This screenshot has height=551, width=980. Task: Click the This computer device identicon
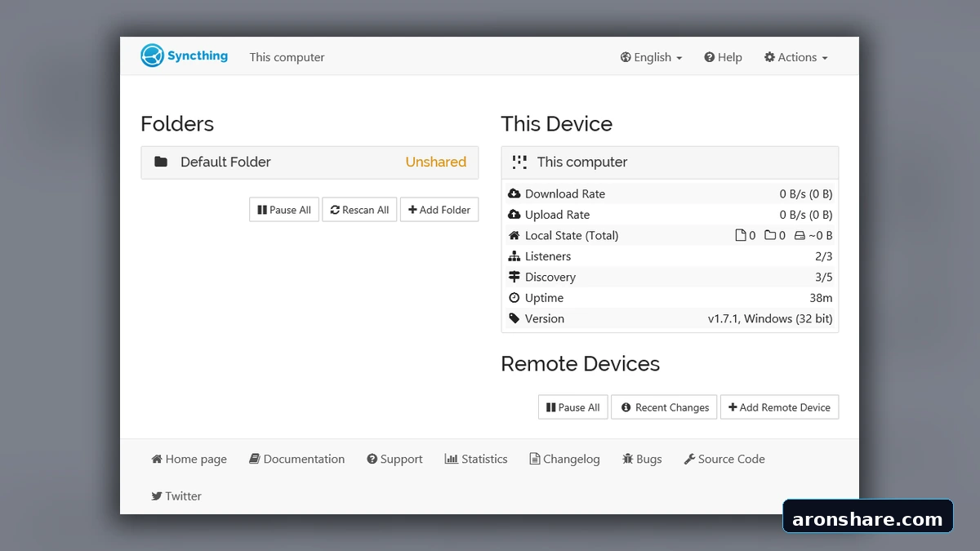pyautogui.click(x=519, y=162)
